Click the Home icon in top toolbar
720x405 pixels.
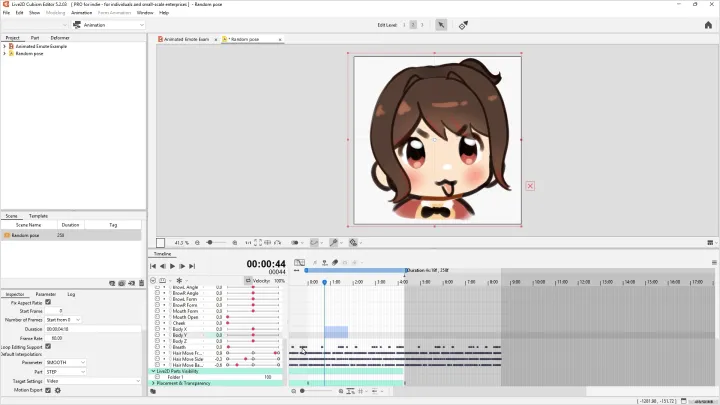[x=708, y=25]
